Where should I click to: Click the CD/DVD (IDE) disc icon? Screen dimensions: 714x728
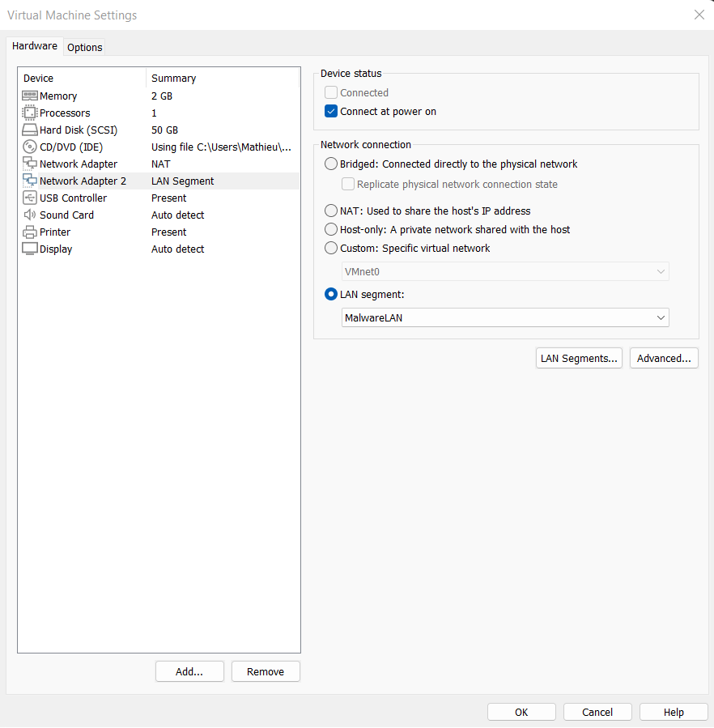[30, 147]
